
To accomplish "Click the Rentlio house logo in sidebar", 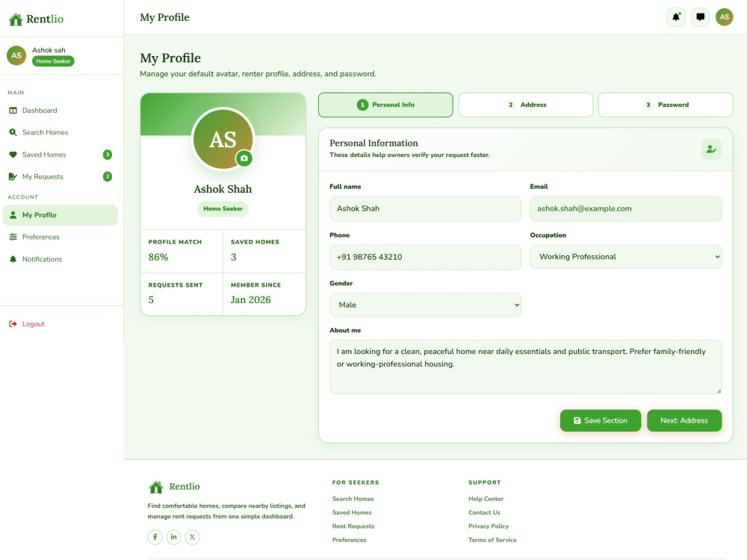I will click(x=16, y=19).
